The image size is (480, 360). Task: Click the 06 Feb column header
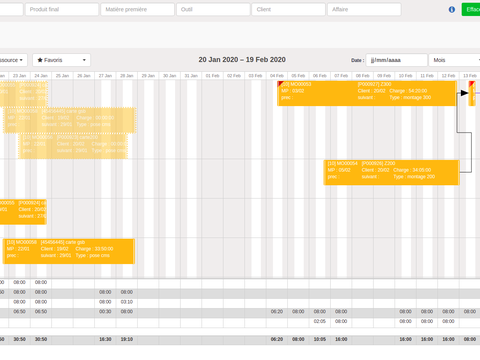pyautogui.click(x=320, y=76)
